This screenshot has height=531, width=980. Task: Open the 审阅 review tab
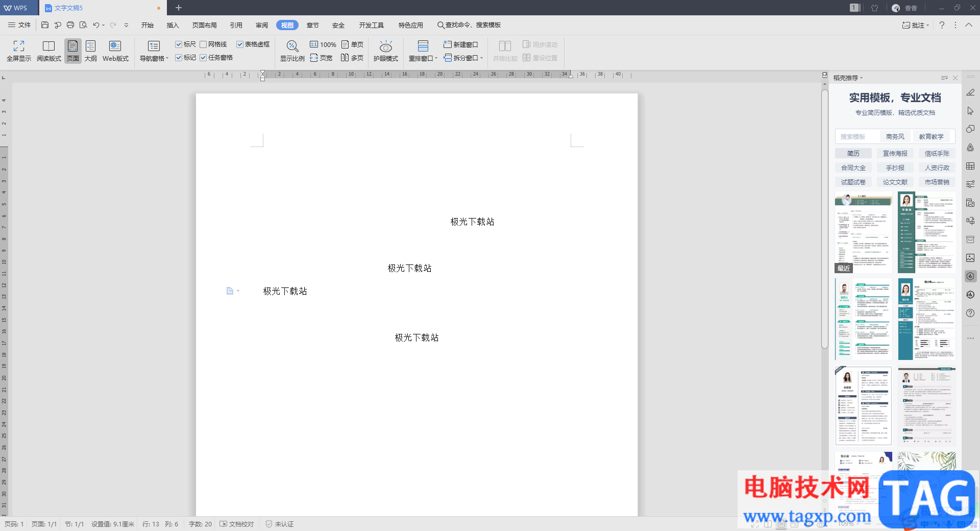(262, 25)
